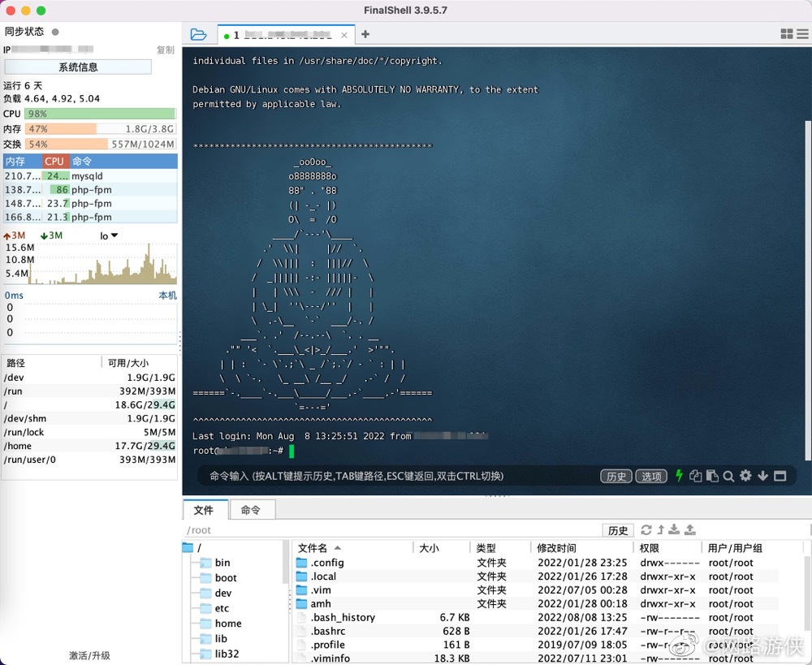Add a new session tab with plus
This screenshot has width=812, height=665.
click(x=365, y=34)
